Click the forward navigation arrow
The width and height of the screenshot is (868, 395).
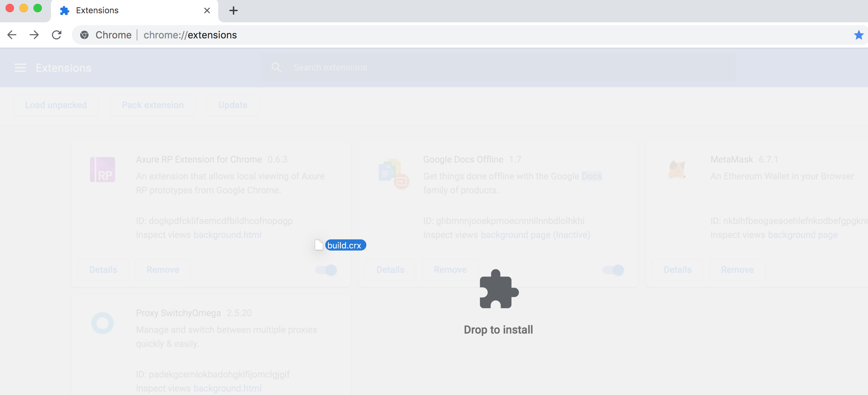[x=34, y=35]
